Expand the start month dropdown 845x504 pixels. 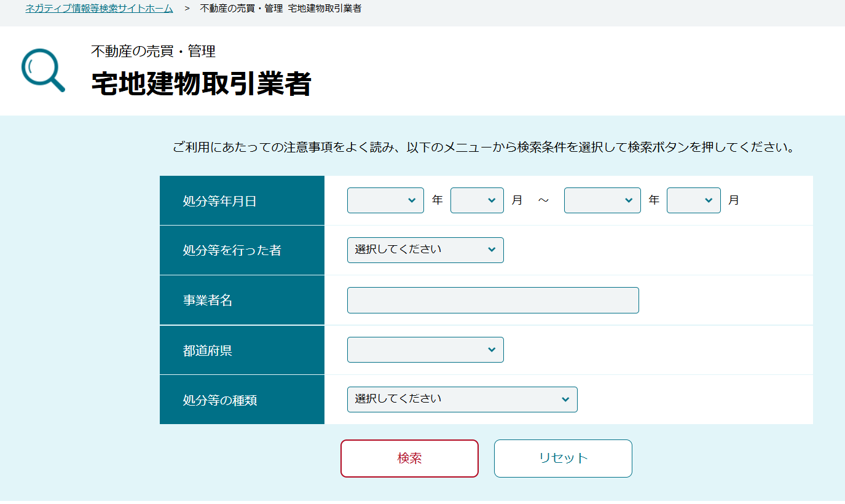(x=477, y=200)
